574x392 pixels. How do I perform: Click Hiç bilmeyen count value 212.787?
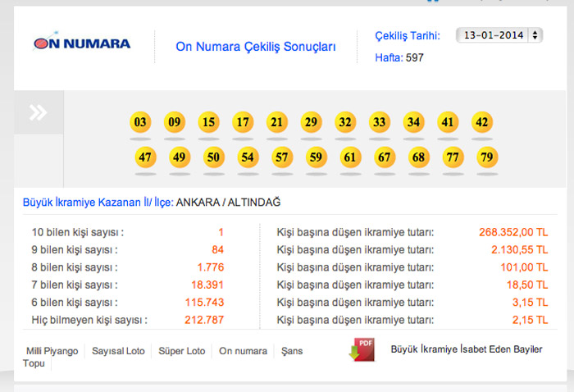[204, 320]
